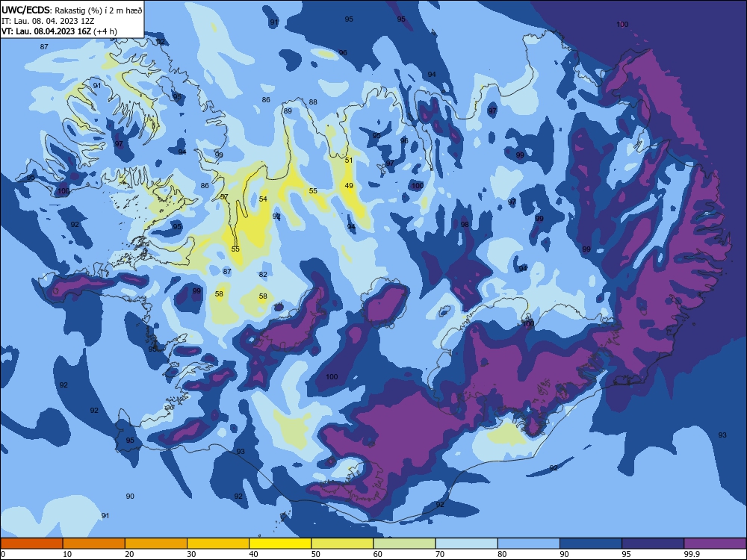This screenshot has height=560, width=747.
Task: Click the legend scale label '60'
Action: click(x=378, y=554)
